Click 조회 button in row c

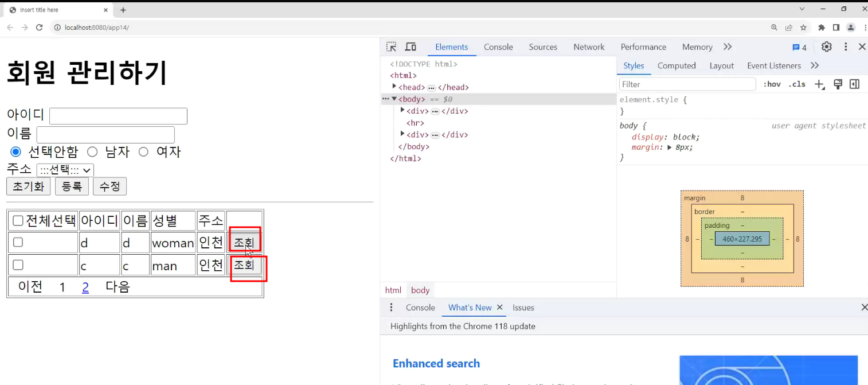pos(244,265)
